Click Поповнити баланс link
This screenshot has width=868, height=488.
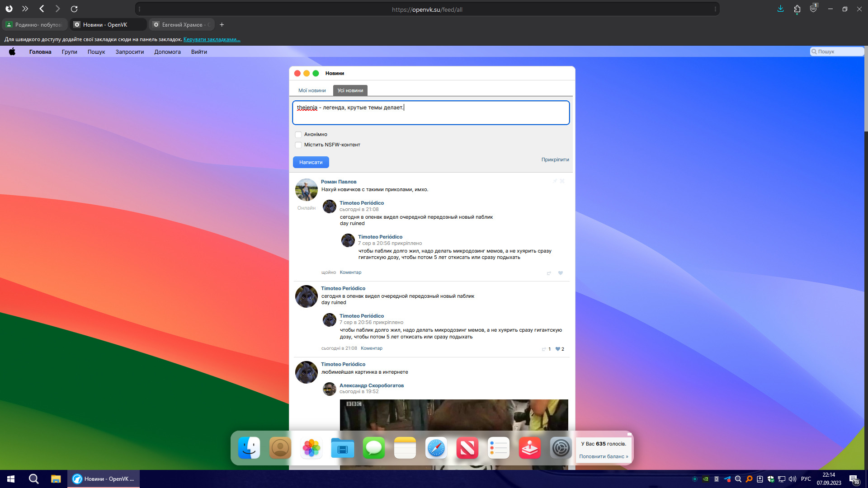(x=604, y=456)
